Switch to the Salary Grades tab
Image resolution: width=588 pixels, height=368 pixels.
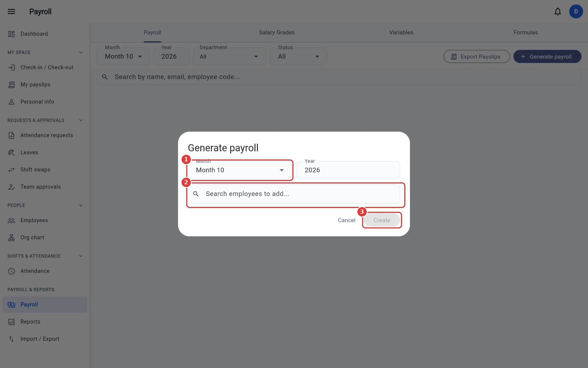coord(277,32)
